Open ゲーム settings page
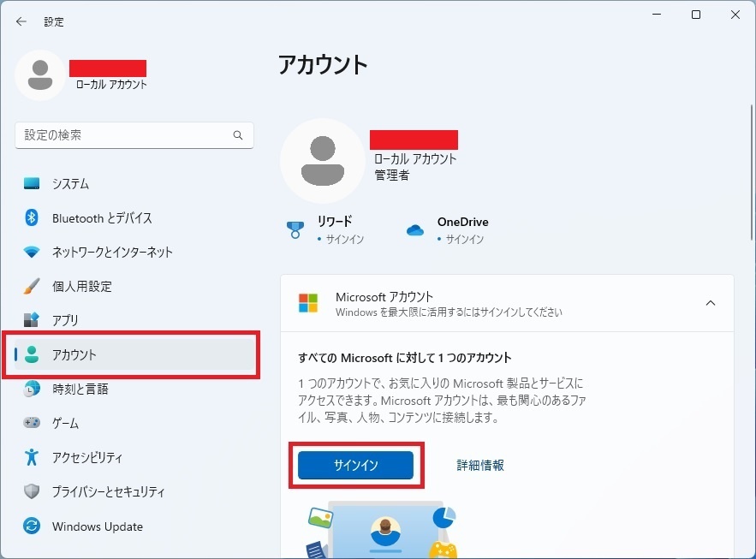The height and width of the screenshot is (559, 756). tap(134, 423)
